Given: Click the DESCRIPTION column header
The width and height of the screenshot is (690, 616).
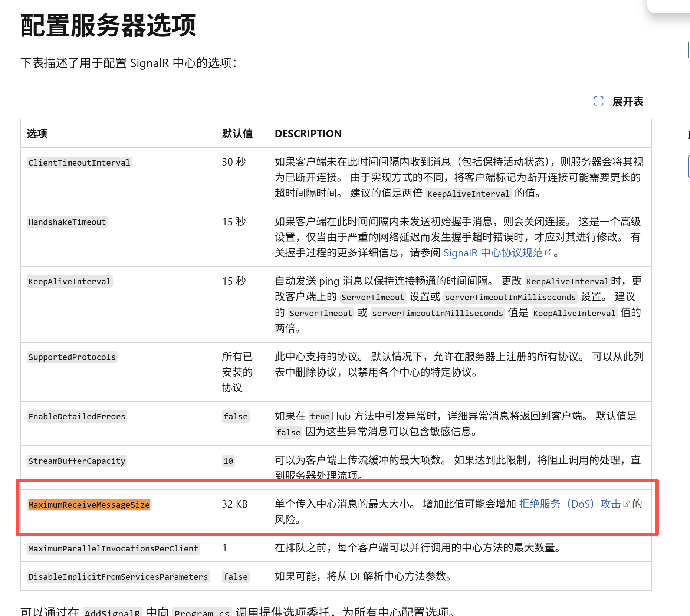Looking at the screenshot, I should (x=308, y=134).
